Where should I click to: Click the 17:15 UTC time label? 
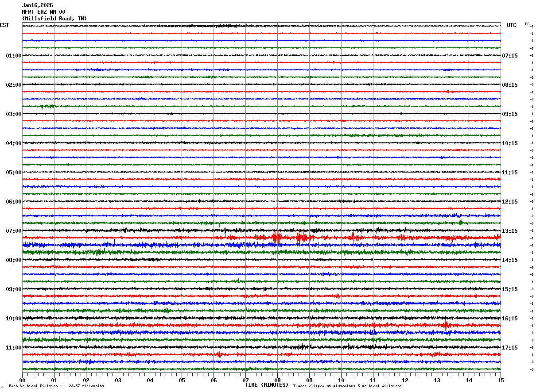pos(510,348)
